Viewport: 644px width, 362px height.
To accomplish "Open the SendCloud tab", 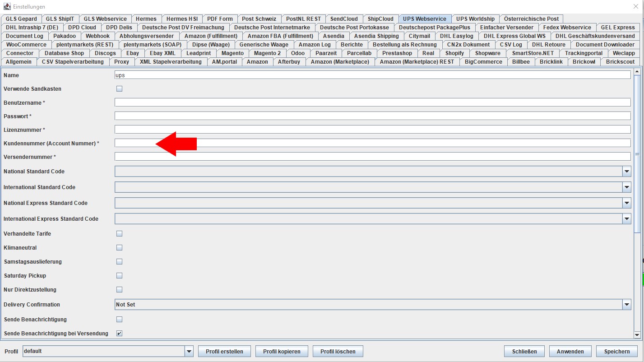I will [x=344, y=19].
